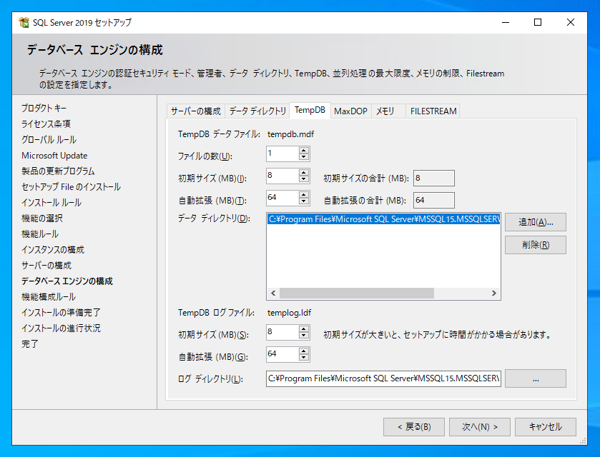This screenshot has height=457, width=600.
Task: Click the ファイルの数 input field
Action: pyautogui.click(x=283, y=154)
